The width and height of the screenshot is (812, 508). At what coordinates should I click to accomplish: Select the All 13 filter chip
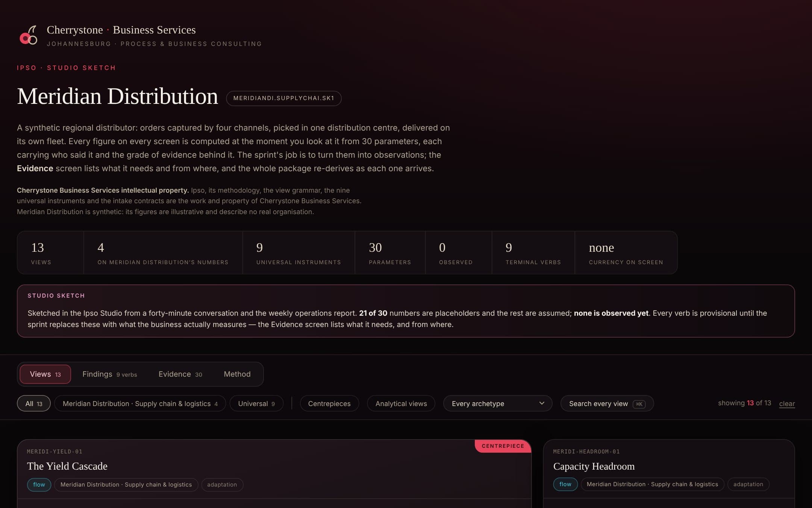[34, 403]
